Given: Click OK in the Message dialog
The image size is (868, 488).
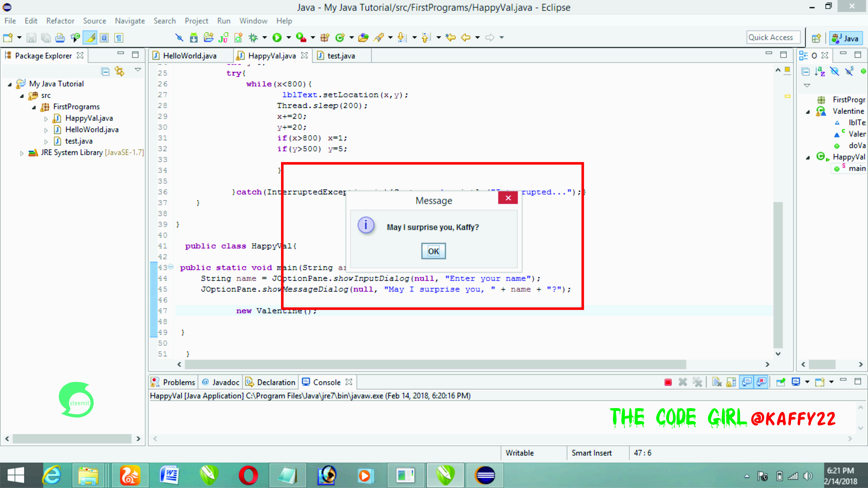Looking at the screenshot, I should (x=433, y=251).
